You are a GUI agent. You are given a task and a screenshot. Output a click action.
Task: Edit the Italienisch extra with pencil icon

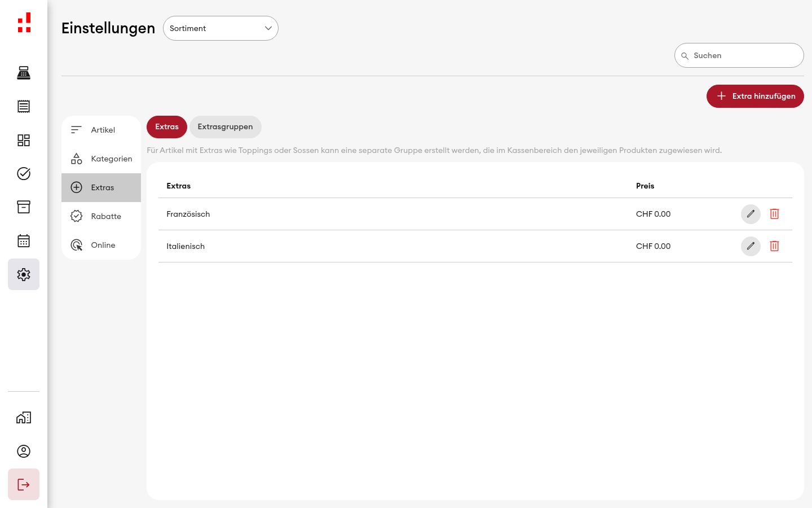click(751, 246)
